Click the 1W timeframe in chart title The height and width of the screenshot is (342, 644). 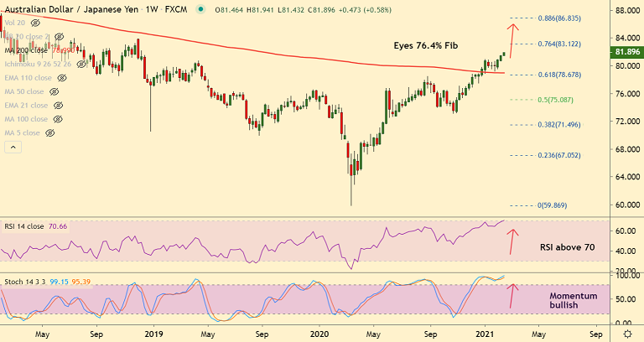pyautogui.click(x=152, y=9)
